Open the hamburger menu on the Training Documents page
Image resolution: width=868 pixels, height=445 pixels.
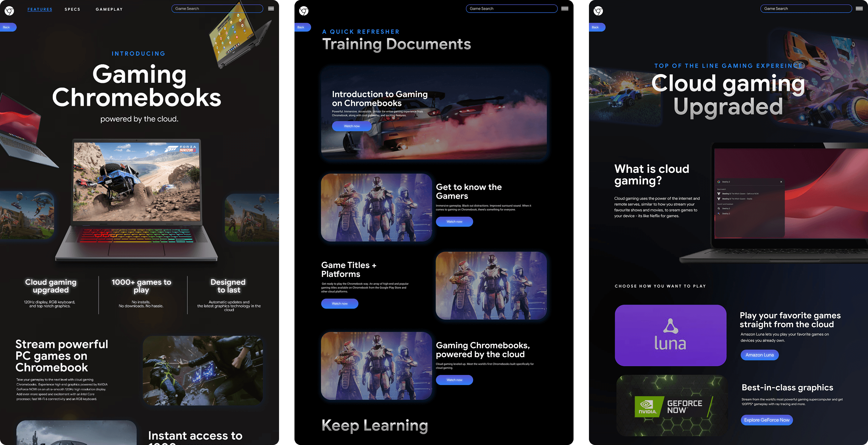(565, 8)
